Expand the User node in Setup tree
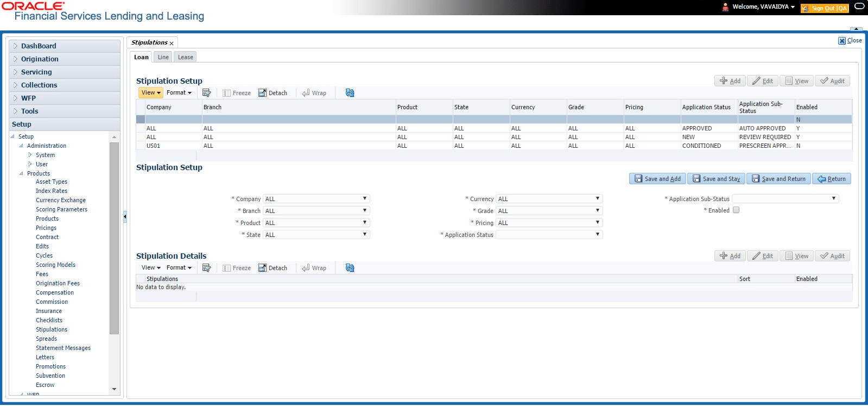Image resolution: width=868 pixels, height=406 pixels. (30, 164)
